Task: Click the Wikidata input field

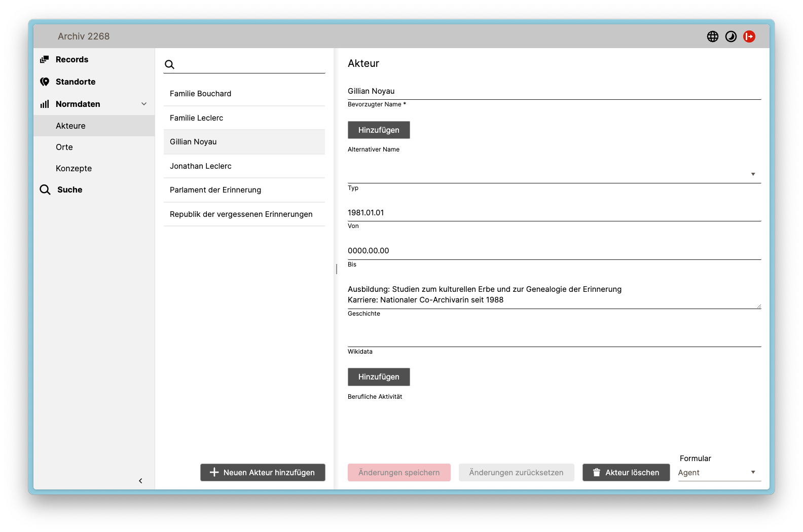Action: [x=554, y=337]
